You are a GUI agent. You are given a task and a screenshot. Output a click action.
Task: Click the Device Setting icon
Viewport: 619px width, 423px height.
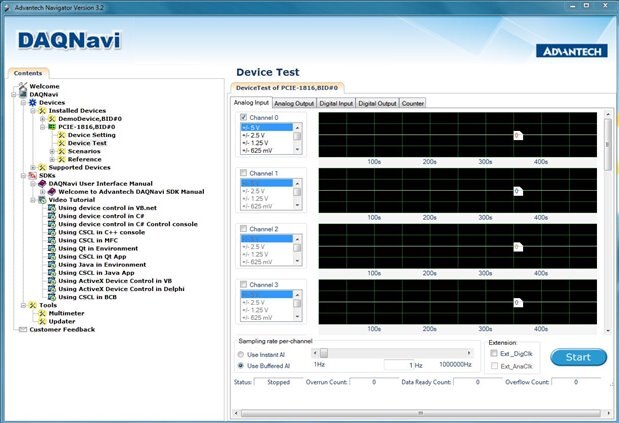coord(61,135)
